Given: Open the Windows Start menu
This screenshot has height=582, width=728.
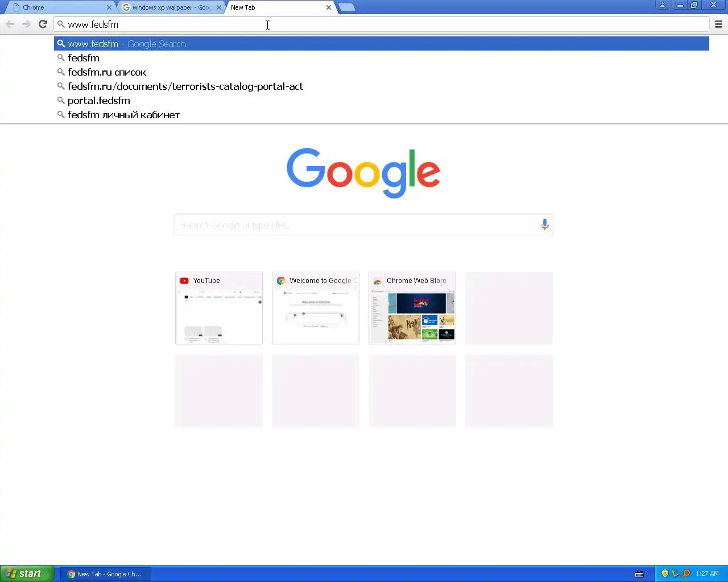Looking at the screenshot, I should click(27, 573).
